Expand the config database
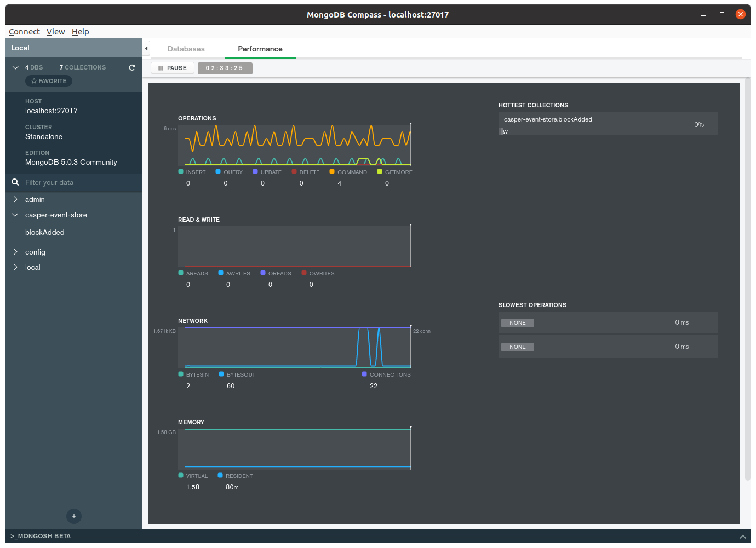The width and height of the screenshot is (756, 548). (15, 252)
